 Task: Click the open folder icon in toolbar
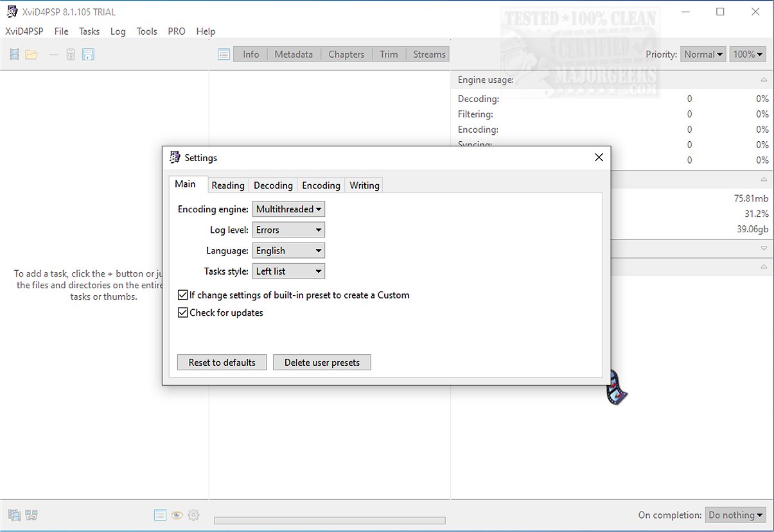[x=31, y=55]
